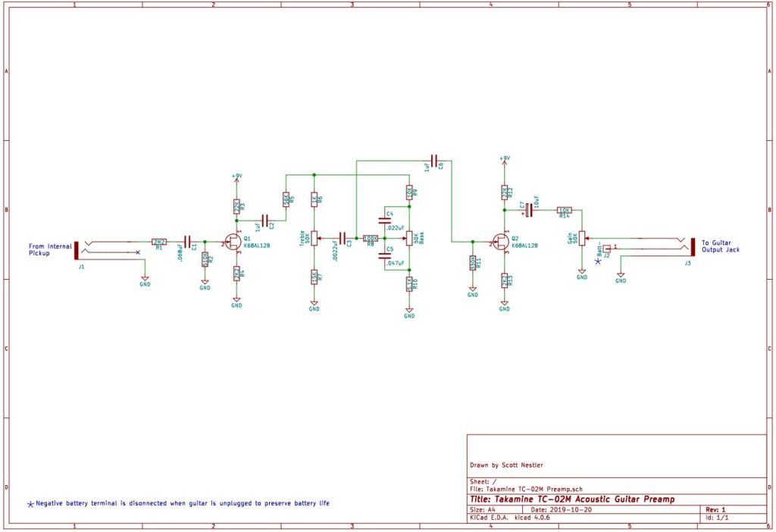Select the Treble 50K potentiometer
Screen dimensions: 776x532
point(314,238)
